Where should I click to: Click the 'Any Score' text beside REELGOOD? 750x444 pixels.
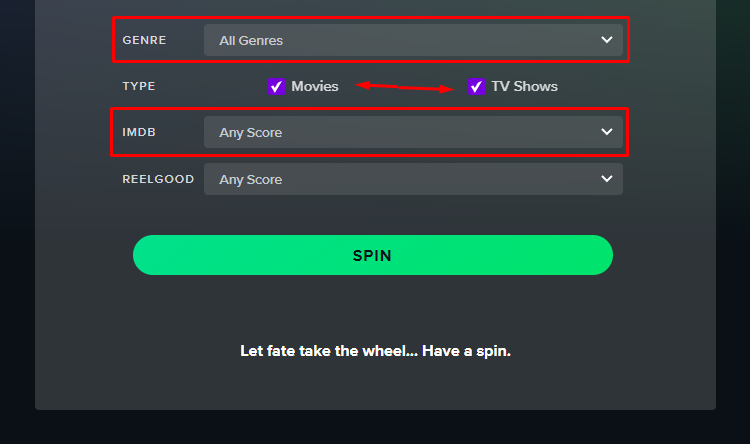pyautogui.click(x=251, y=180)
